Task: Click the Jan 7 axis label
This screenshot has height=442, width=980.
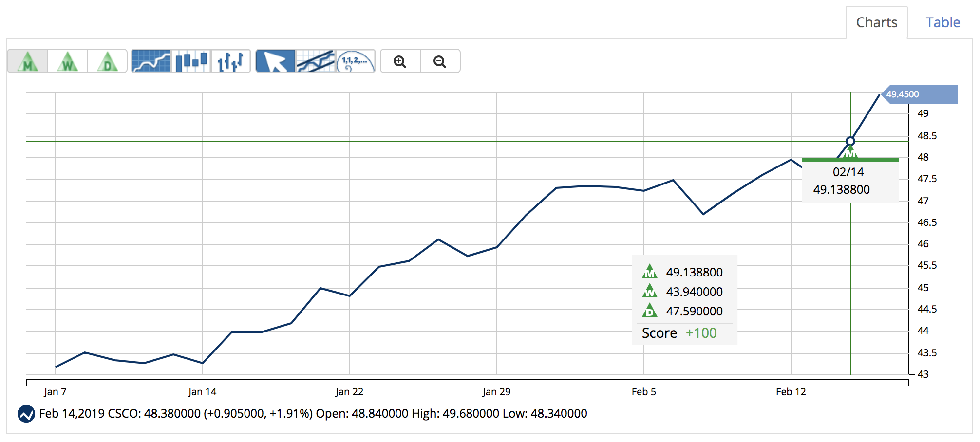Action: click(55, 392)
